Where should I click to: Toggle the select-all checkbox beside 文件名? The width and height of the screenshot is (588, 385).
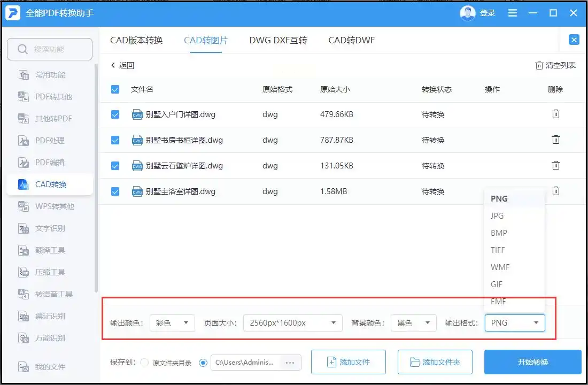pyautogui.click(x=115, y=89)
